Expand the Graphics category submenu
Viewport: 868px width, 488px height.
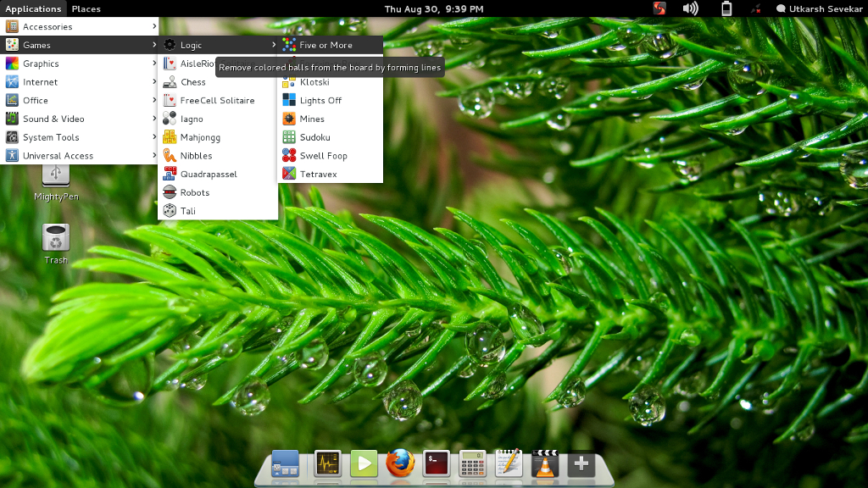(80, 64)
